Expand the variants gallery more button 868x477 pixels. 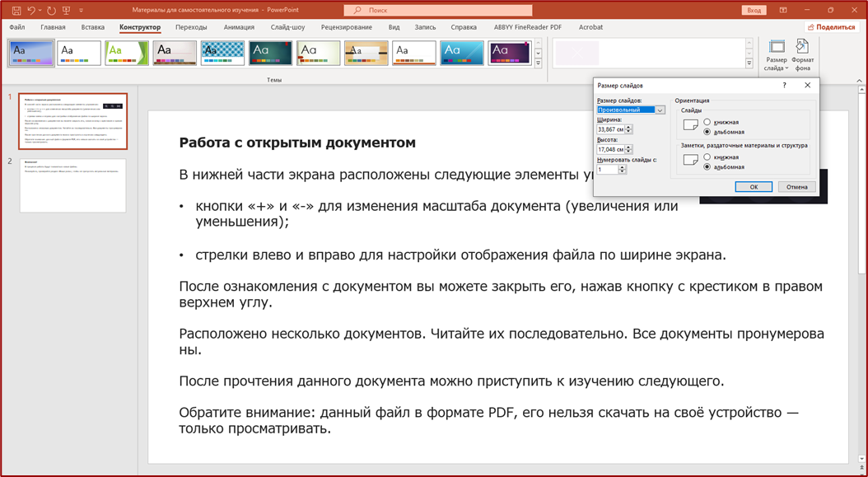pyautogui.click(x=749, y=63)
